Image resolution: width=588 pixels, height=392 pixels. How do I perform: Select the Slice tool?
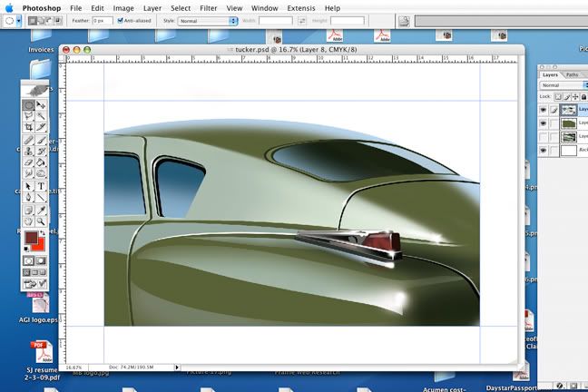(41, 127)
